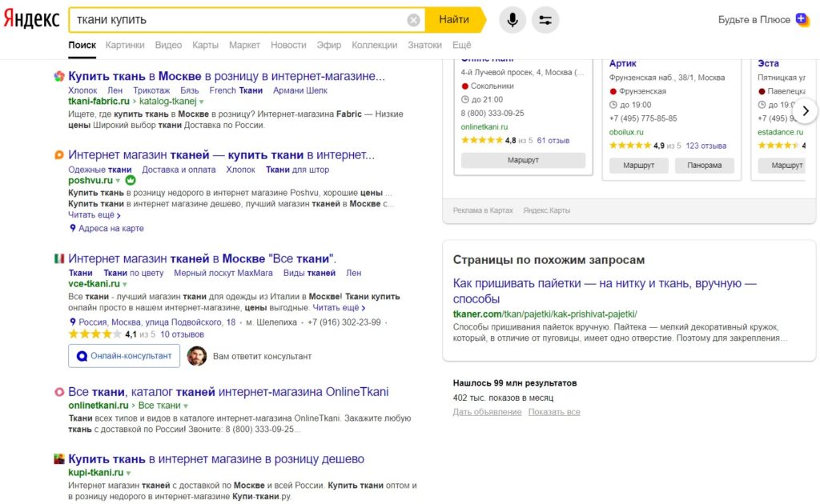Open the 'Карты' tab
Image resolution: width=820 pixels, height=504 pixels.
(205, 45)
